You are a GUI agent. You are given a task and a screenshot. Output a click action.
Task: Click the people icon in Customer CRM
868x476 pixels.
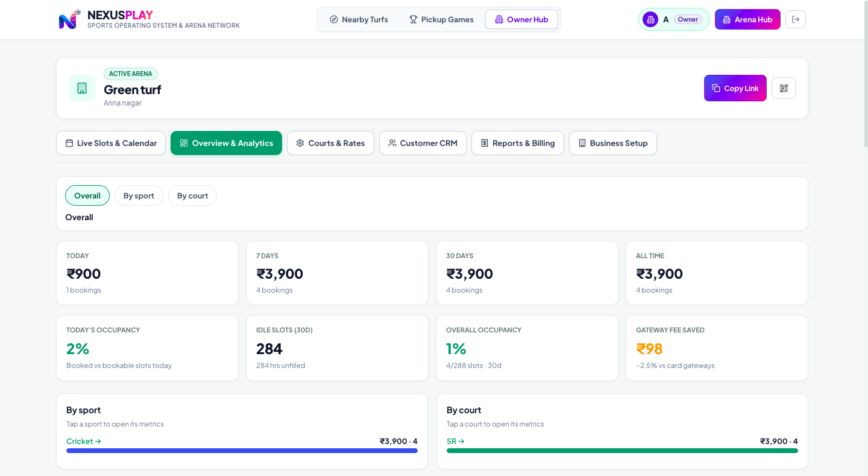pos(392,143)
